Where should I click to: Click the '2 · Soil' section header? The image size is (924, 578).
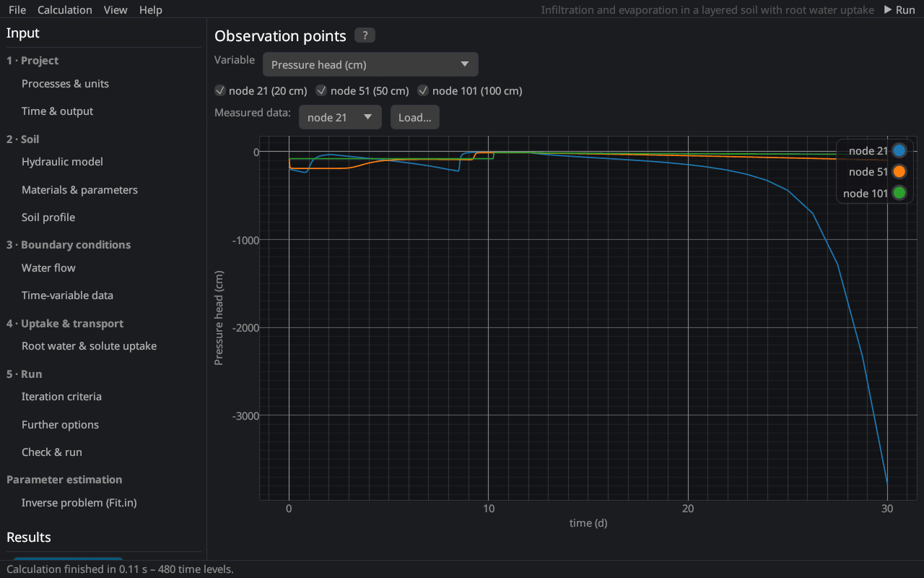23,139
